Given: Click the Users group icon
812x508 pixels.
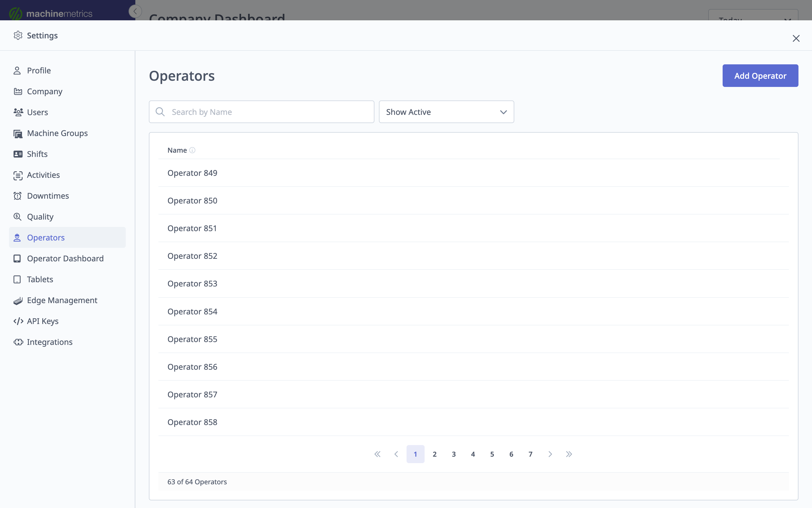Looking at the screenshot, I should [18, 112].
